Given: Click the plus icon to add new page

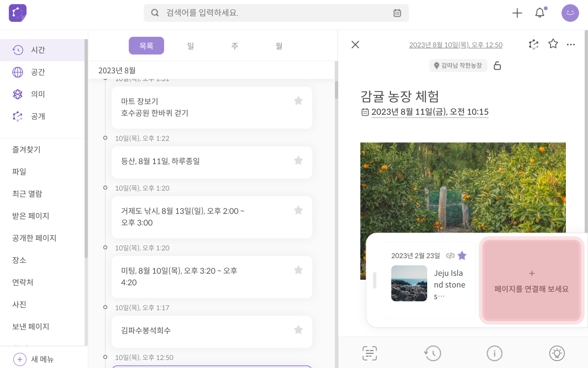Looking at the screenshot, I should 517,13.
